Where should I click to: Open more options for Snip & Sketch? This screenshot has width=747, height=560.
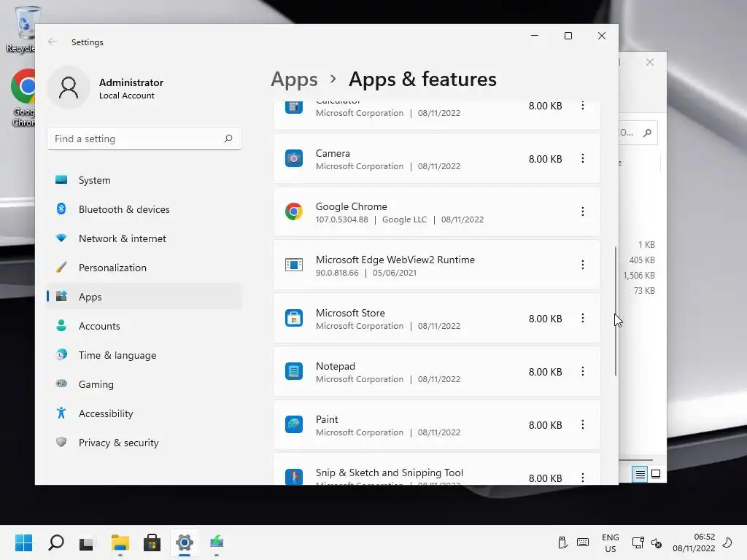(x=582, y=478)
